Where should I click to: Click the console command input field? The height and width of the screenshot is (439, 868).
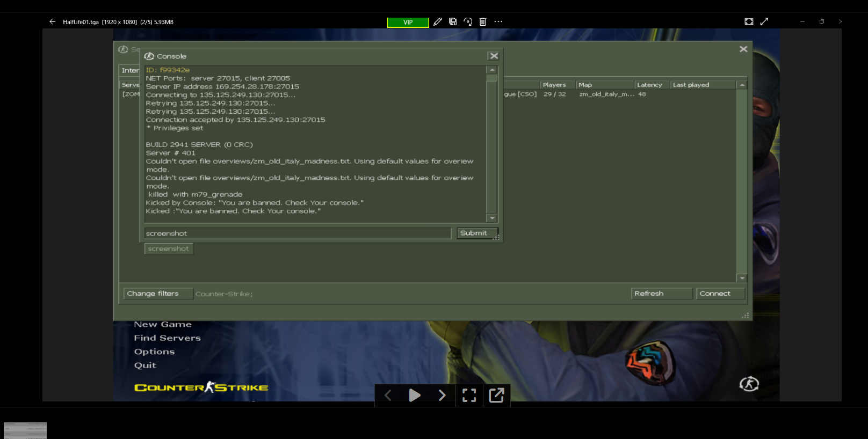click(298, 233)
